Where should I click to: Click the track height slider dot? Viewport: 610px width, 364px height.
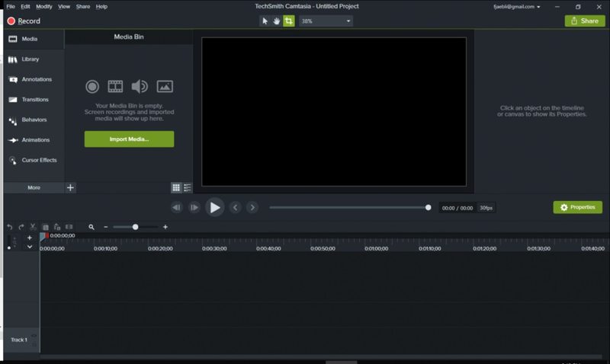click(9, 247)
